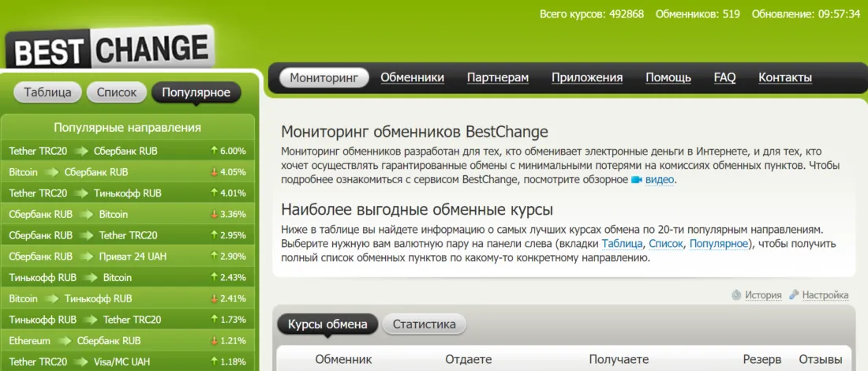The width and height of the screenshot is (868, 371).
Task: Select Bitcoin to Сбербанк RUB direction
Action: pos(128,172)
